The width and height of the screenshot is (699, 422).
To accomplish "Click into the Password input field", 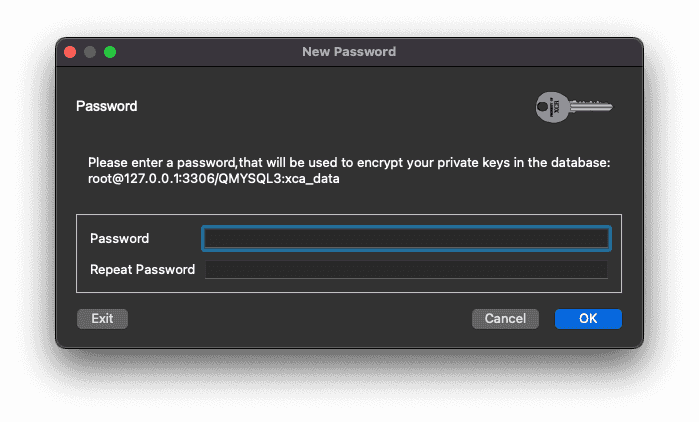I will coord(406,238).
